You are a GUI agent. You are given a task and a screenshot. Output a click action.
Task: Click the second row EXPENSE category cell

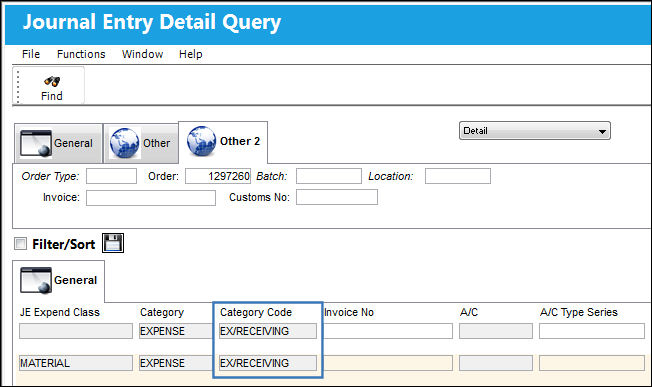coord(176,363)
